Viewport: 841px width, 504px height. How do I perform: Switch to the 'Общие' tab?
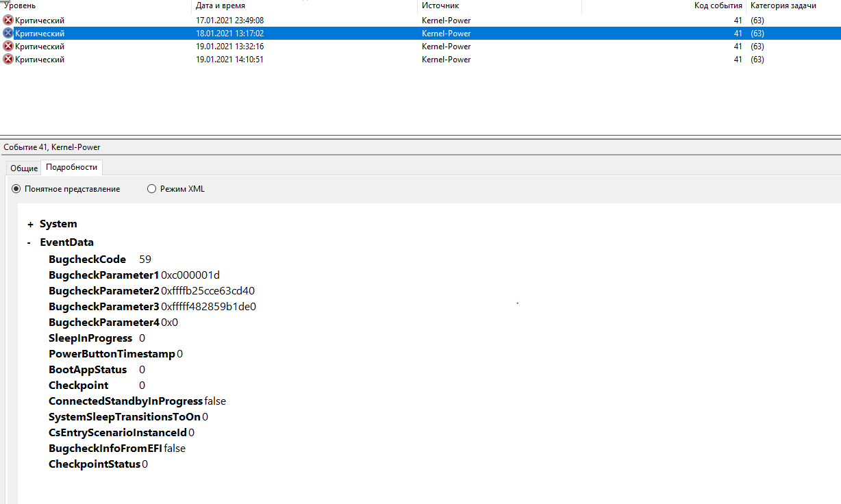pos(24,168)
